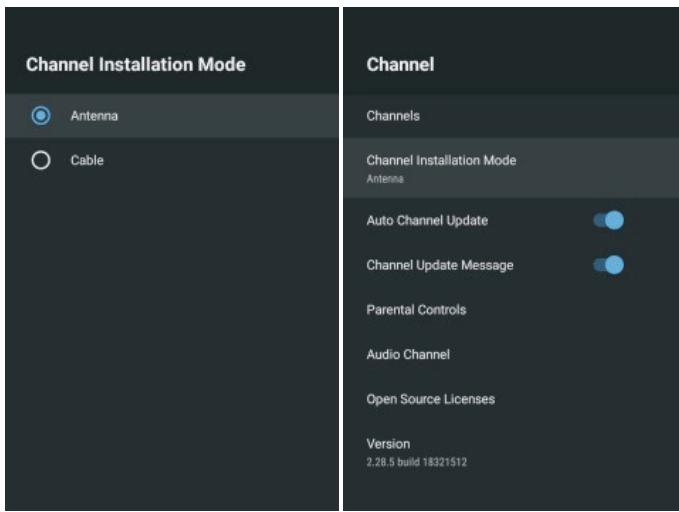Select the Version entry
Image resolution: width=679 pixels, height=512 pixels.
[x=511, y=452]
